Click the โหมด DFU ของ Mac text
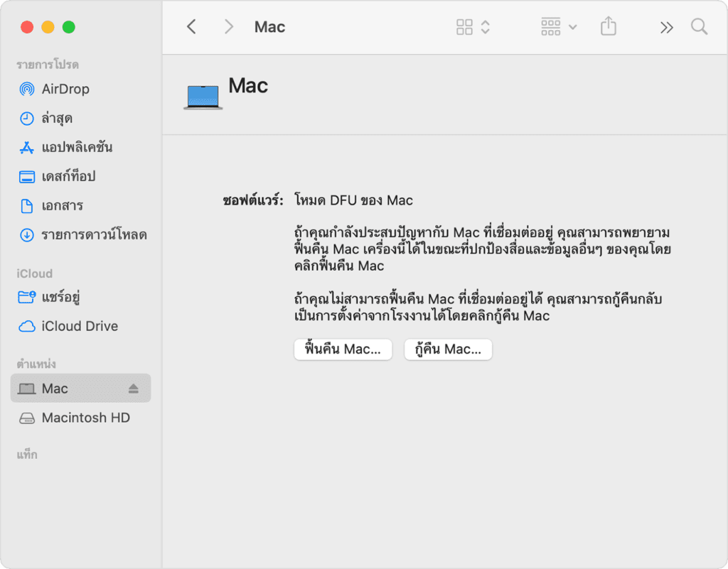Screen dimensions: 728x569 [x=354, y=200]
